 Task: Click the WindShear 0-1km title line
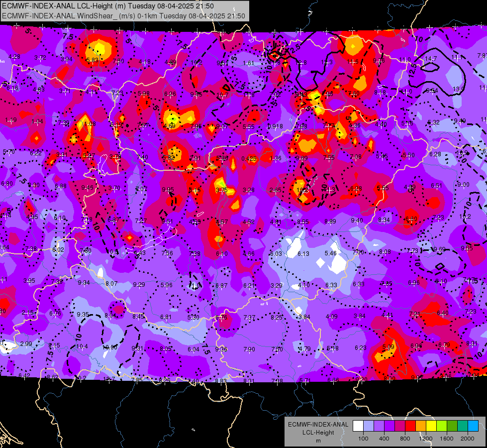123,16
